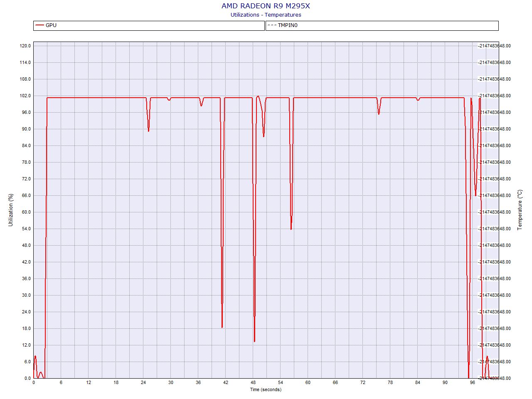Click the 30 tick on the time axis
This screenshot has width=532, height=399.
(x=171, y=383)
